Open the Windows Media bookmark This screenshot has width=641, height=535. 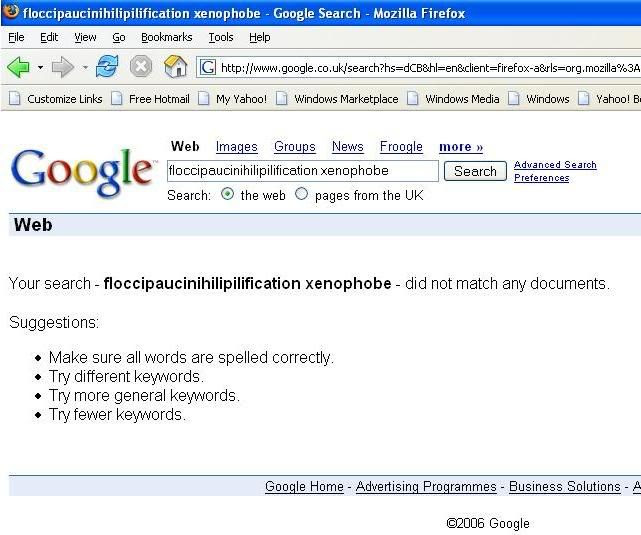(453, 99)
